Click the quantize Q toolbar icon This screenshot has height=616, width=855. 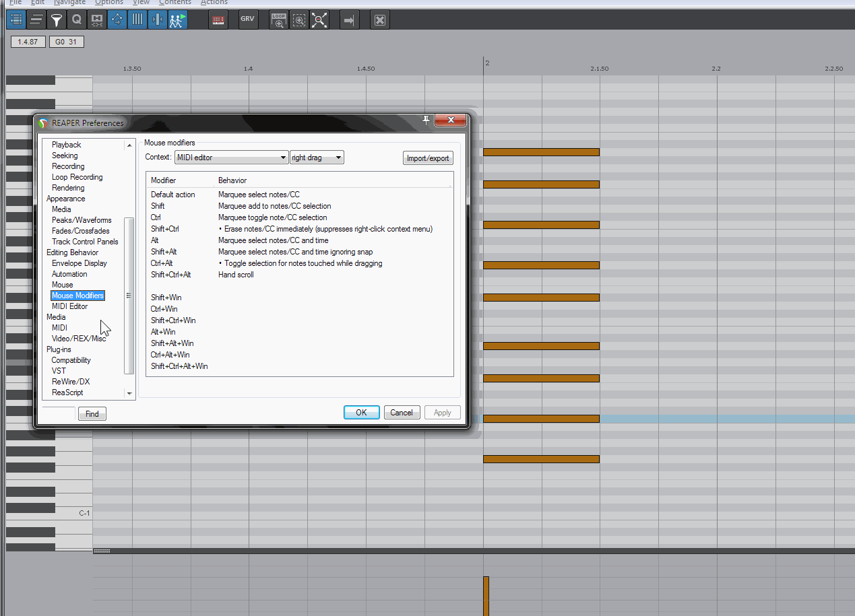[x=77, y=20]
